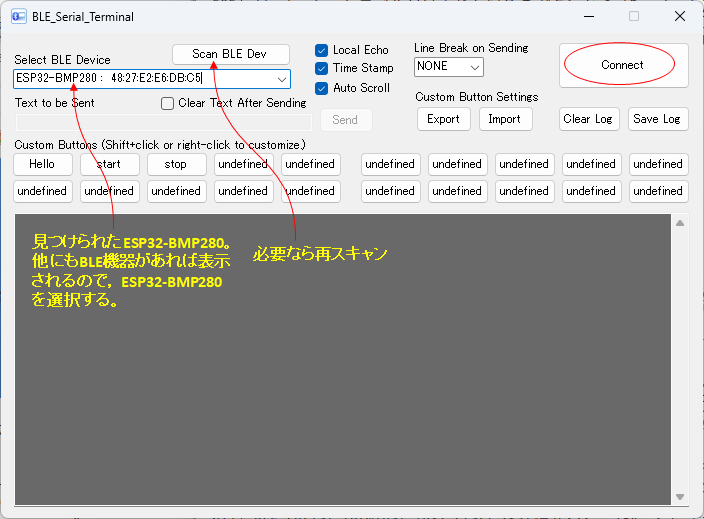Click the BLE_Serial_Terminal app icon in title bar
The height and width of the screenshot is (519, 704).
[18, 17]
